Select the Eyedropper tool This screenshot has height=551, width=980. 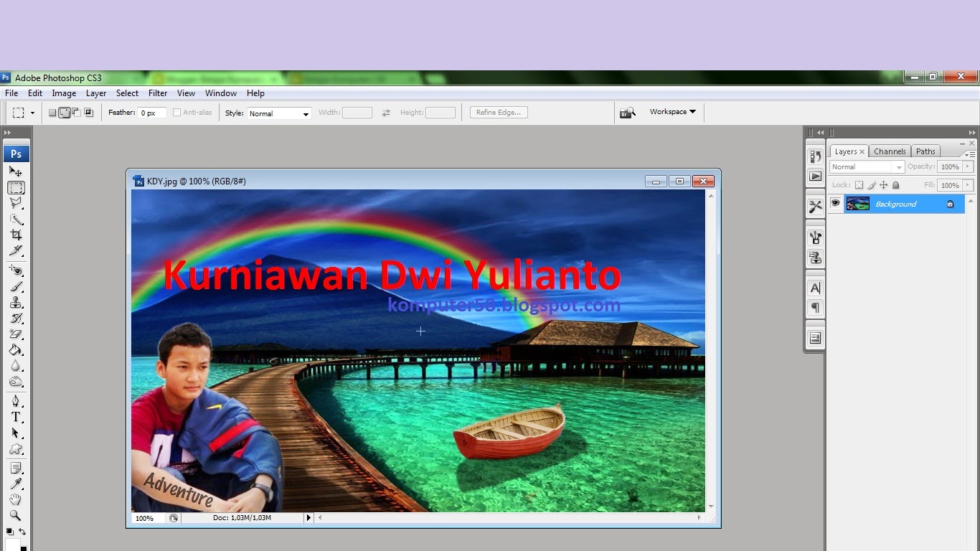click(17, 484)
